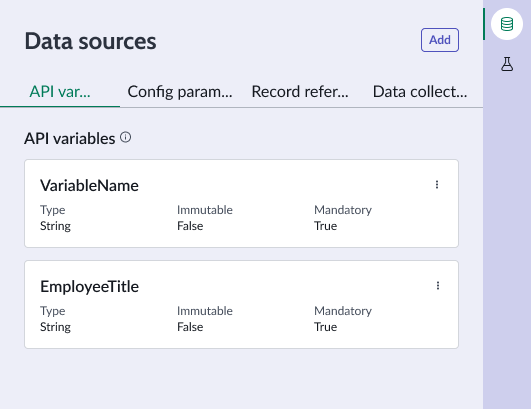Switch to the Config param... tab

pyautogui.click(x=180, y=92)
